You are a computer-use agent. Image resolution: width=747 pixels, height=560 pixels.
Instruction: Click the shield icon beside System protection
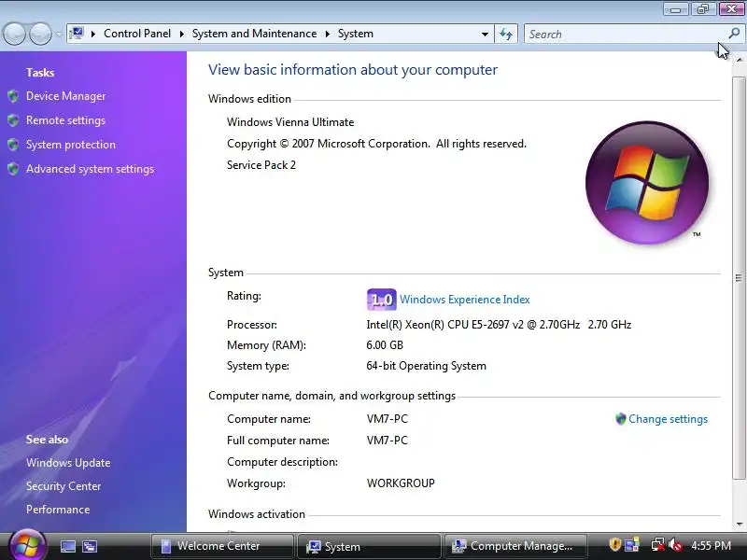(x=13, y=145)
